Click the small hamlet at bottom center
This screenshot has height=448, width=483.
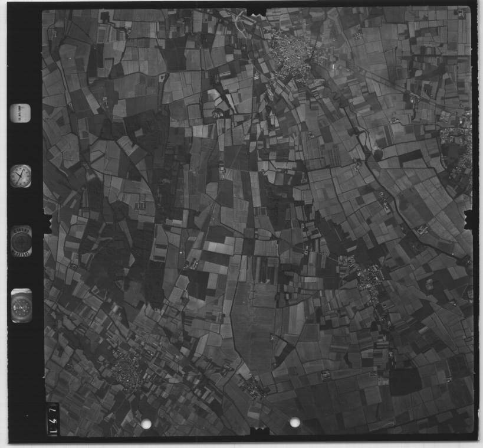[254, 387]
